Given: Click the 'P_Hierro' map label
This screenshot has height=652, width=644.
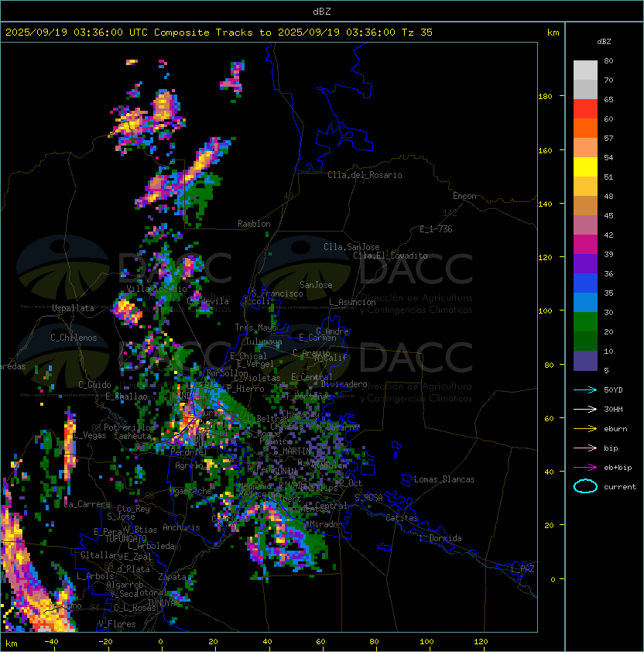Looking at the screenshot, I should pos(245,389).
